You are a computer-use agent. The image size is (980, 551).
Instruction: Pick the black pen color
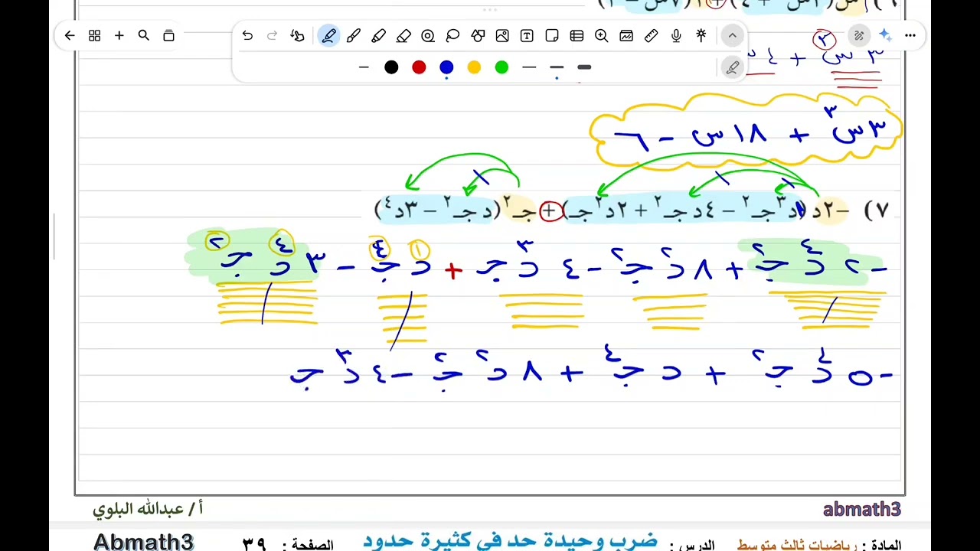[391, 67]
